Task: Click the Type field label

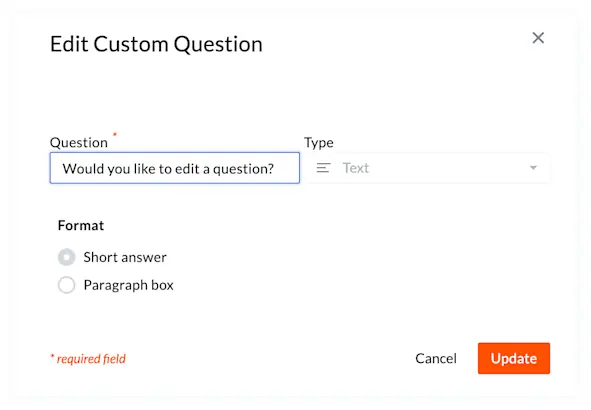Action: coord(319,143)
